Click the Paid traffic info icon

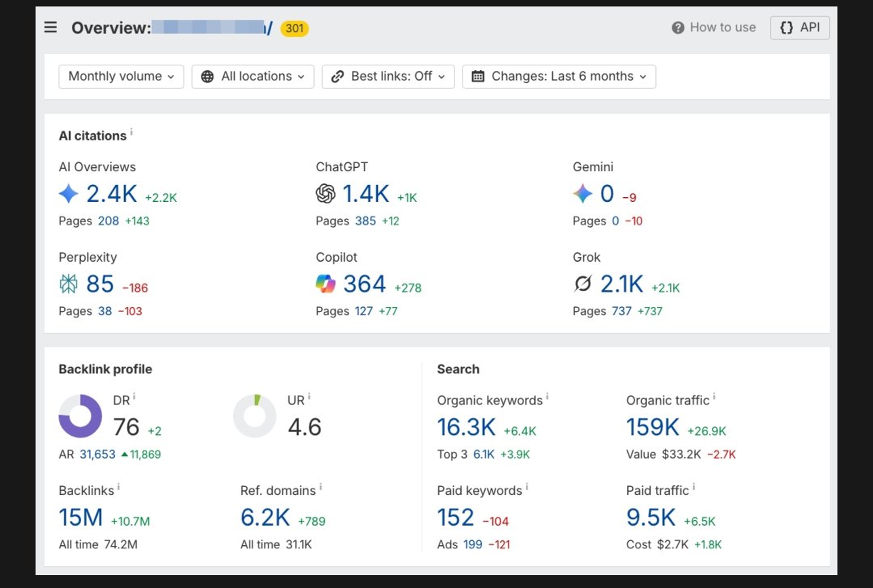(694, 487)
